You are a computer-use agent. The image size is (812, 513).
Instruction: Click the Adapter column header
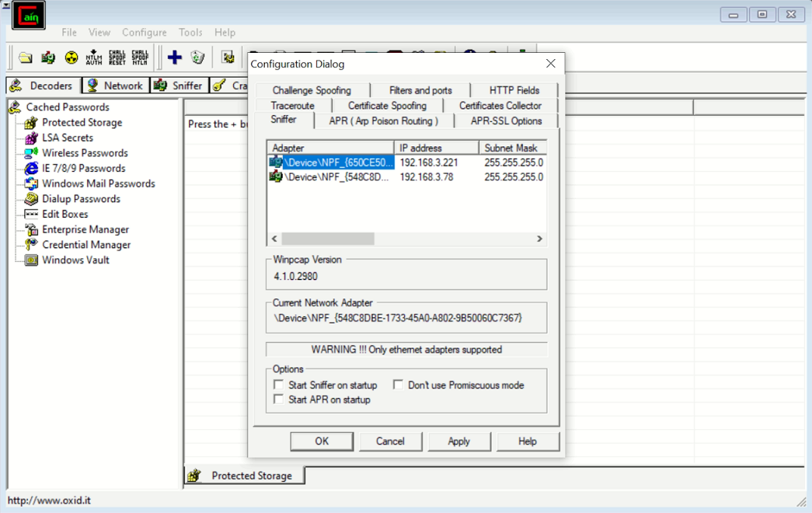330,148
